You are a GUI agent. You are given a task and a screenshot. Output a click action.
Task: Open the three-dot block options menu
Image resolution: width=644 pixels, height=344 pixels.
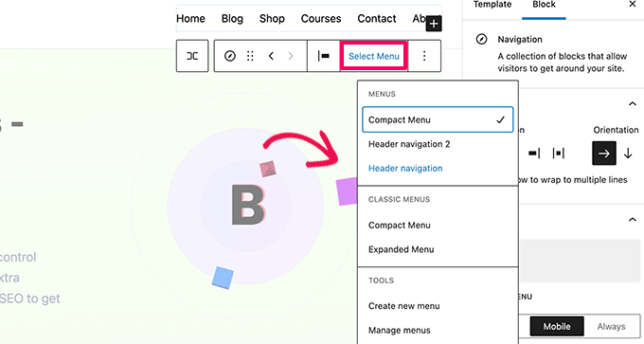pos(424,56)
